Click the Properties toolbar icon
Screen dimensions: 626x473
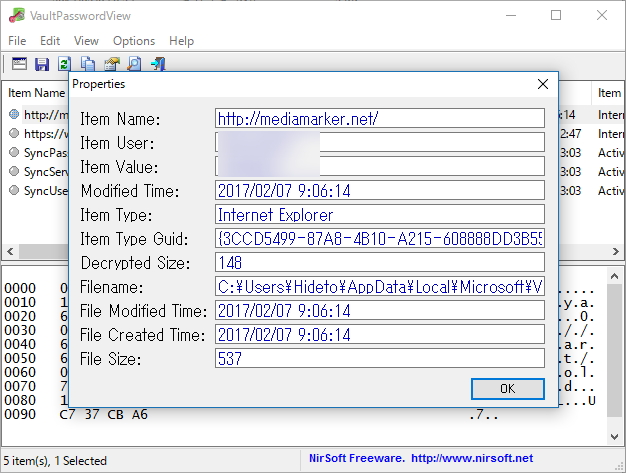(x=112, y=64)
